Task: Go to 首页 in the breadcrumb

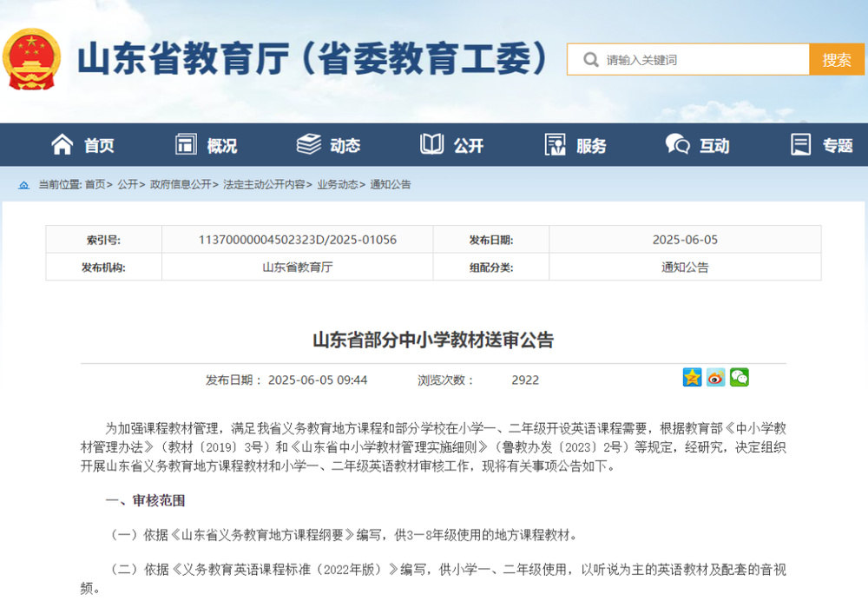Action: (x=95, y=185)
